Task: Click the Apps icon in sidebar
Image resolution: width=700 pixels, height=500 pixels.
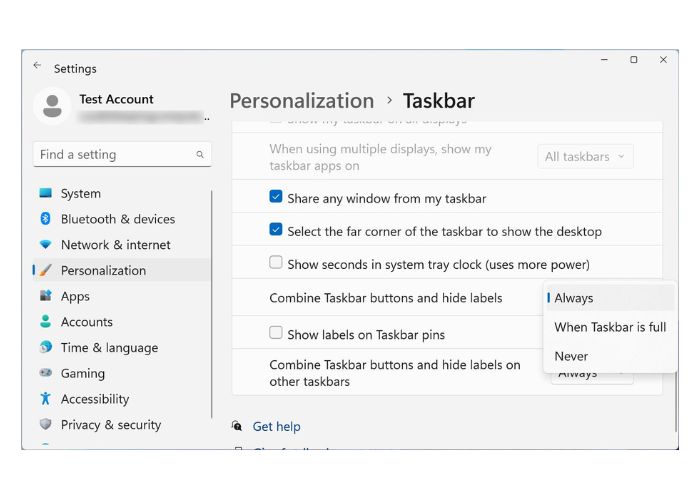Action: click(45, 296)
